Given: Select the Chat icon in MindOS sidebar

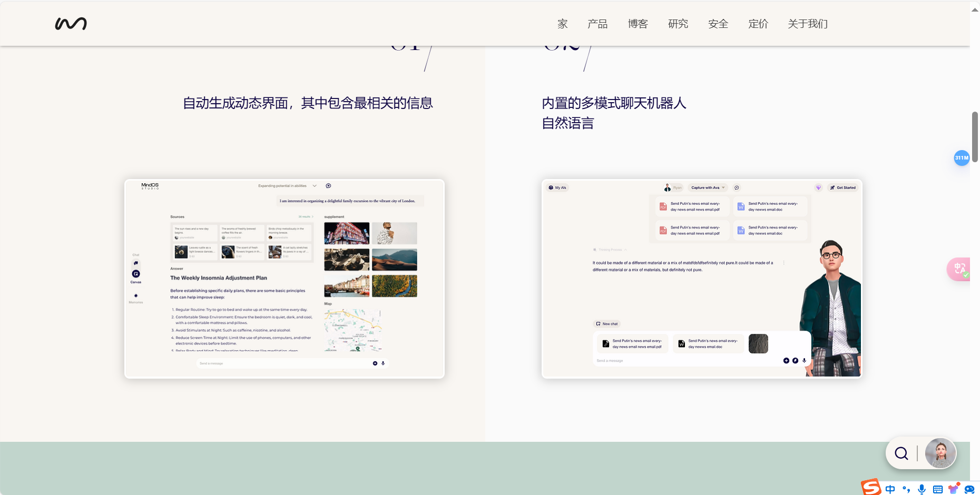Looking at the screenshot, I should 135,262.
